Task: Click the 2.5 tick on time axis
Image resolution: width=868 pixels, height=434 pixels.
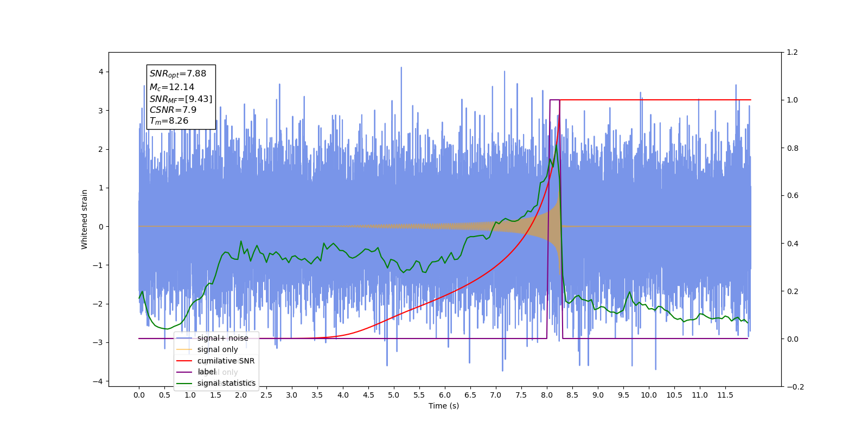Action: 266,395
